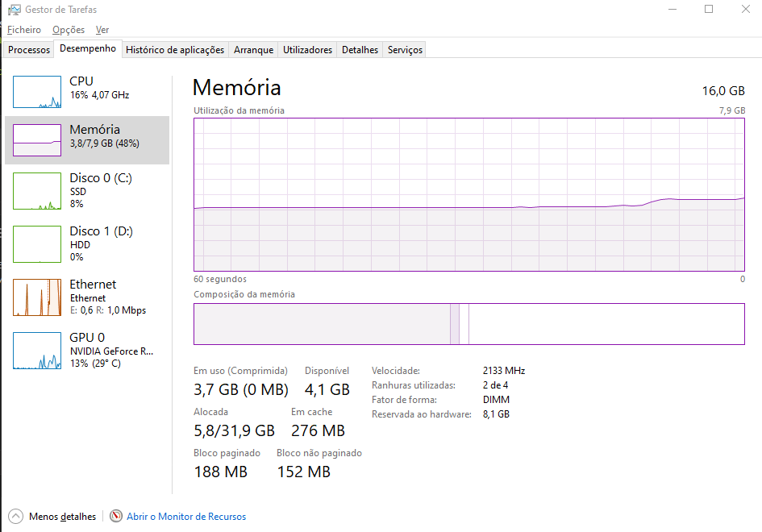Screen dimensions: 762x532
Task: Open the Opções menu
Action: point(69,30)
